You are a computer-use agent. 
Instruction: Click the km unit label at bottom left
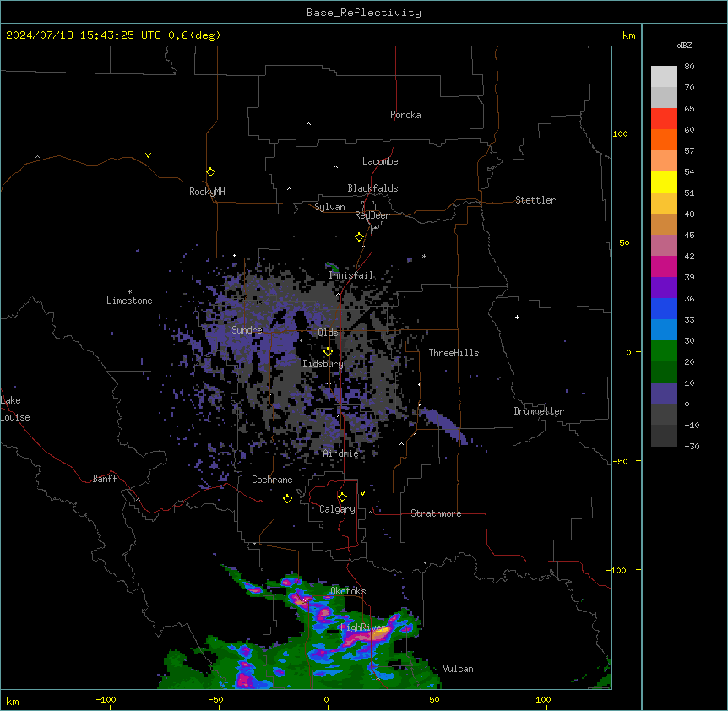click(x=12, y=702)
